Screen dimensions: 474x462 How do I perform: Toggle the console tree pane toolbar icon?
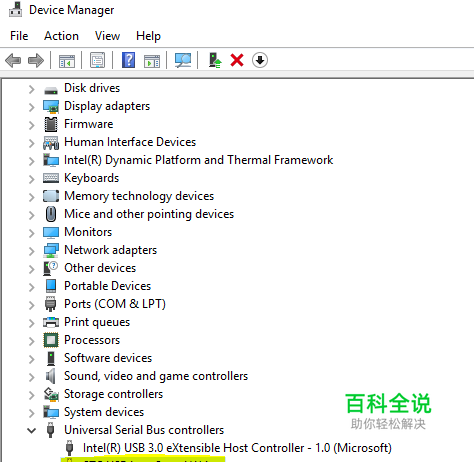coord(67,61)
